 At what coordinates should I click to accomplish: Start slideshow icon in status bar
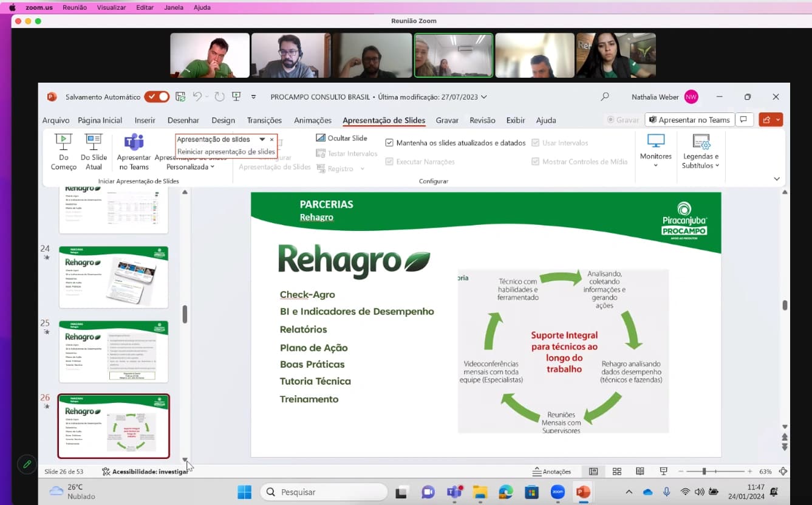coord(664,472)
